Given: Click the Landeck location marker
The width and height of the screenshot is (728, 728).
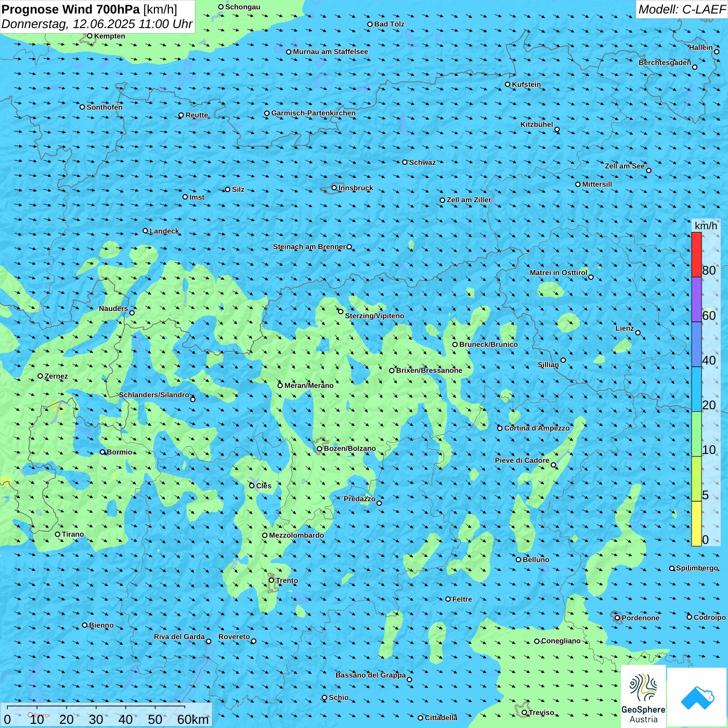Looking at the screenshot, I should point(146,231).
